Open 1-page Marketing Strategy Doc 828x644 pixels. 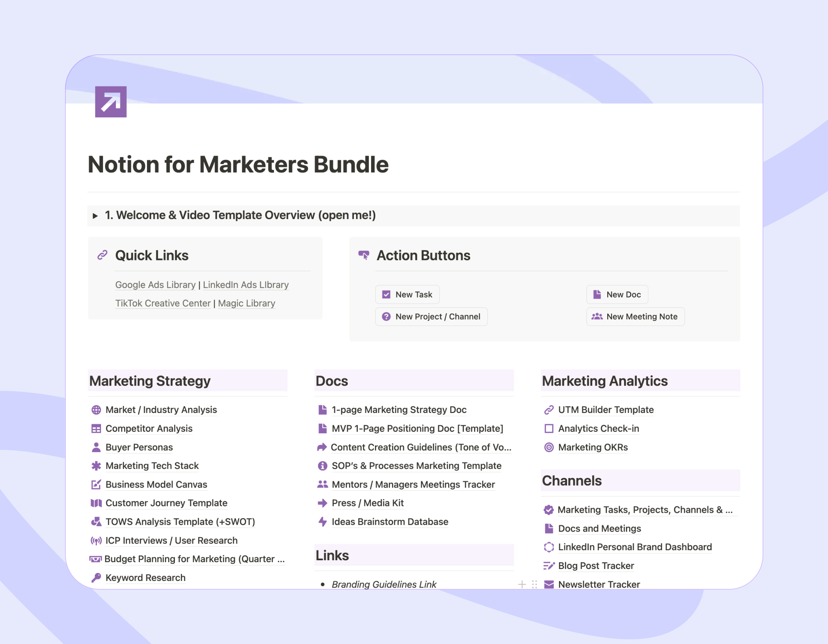[x=399, y=410]
